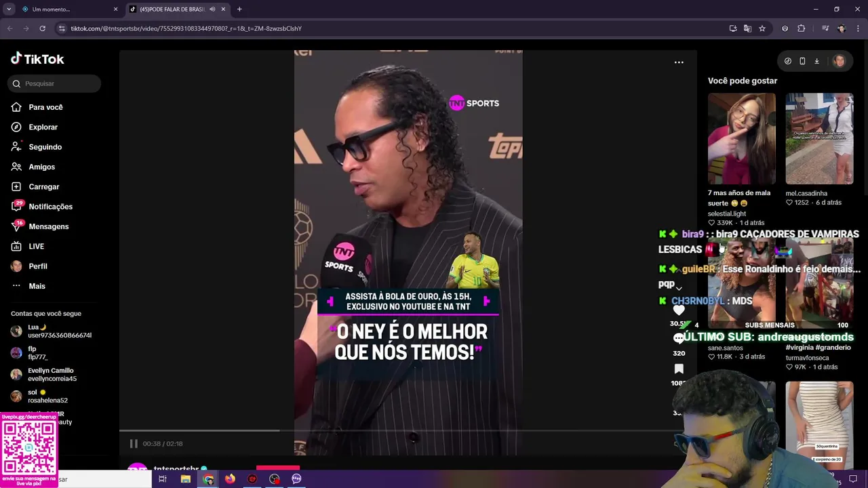The image size is (868, 488).
Task: Open the tab search dropdown arrow
Action: point(9,9)
